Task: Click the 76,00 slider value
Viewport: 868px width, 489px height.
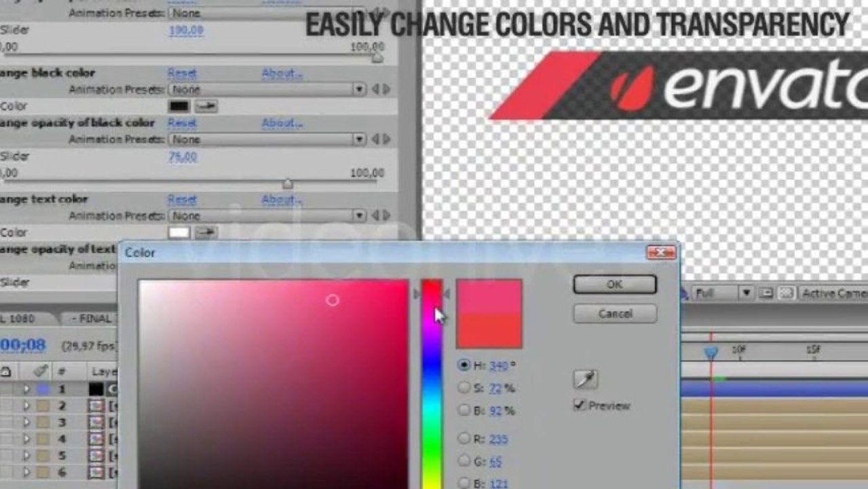Action: pos(183,157)
